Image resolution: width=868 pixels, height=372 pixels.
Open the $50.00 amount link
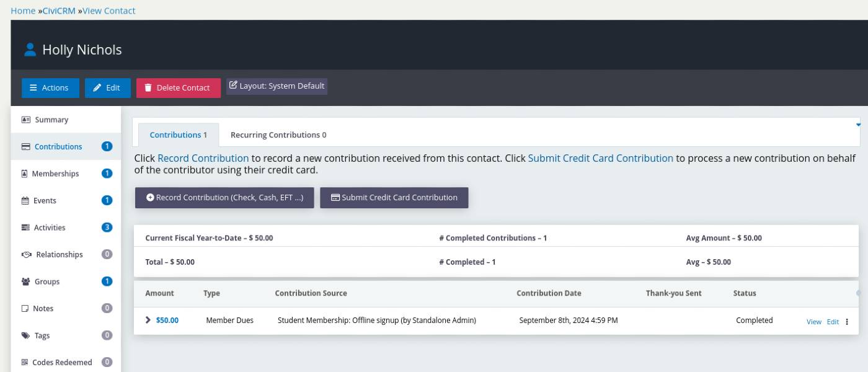(167, 321)
